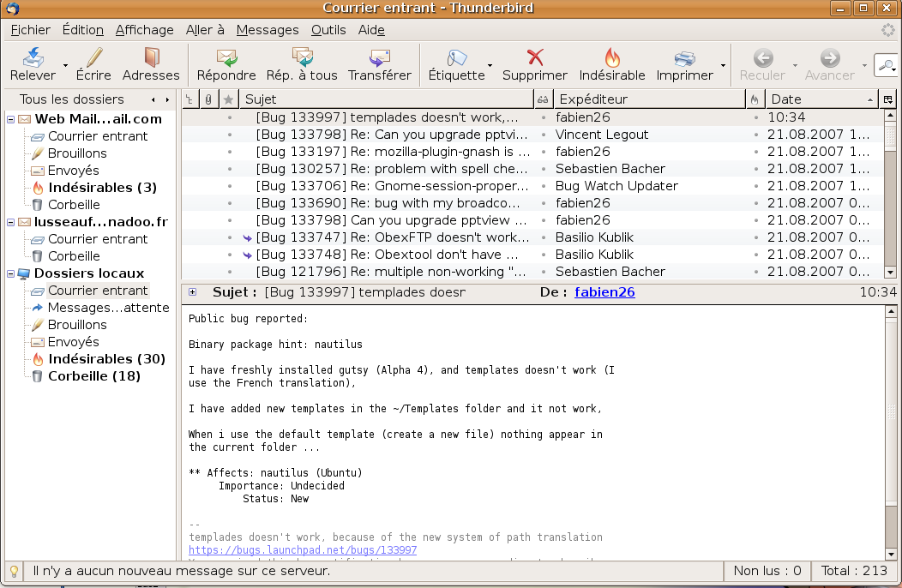Open the Écrire compose message tool
Screen dimensions: 902x588
(93, 58)
